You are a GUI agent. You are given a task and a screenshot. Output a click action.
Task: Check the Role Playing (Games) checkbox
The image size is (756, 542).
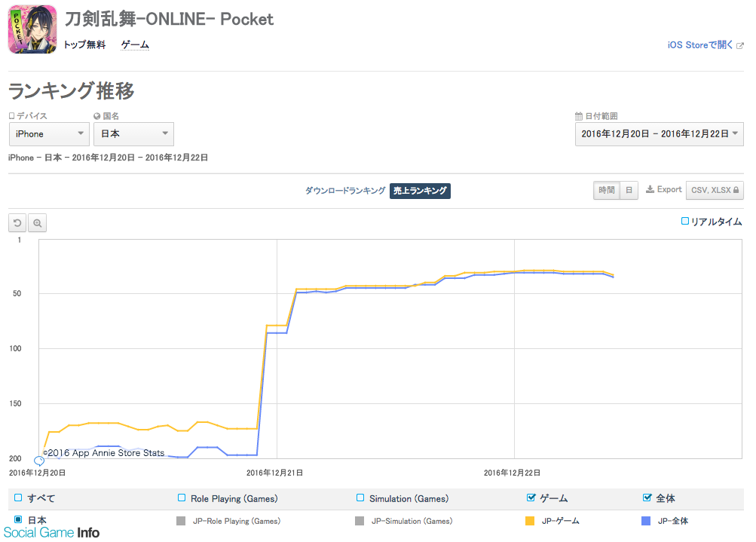(182, 498)
